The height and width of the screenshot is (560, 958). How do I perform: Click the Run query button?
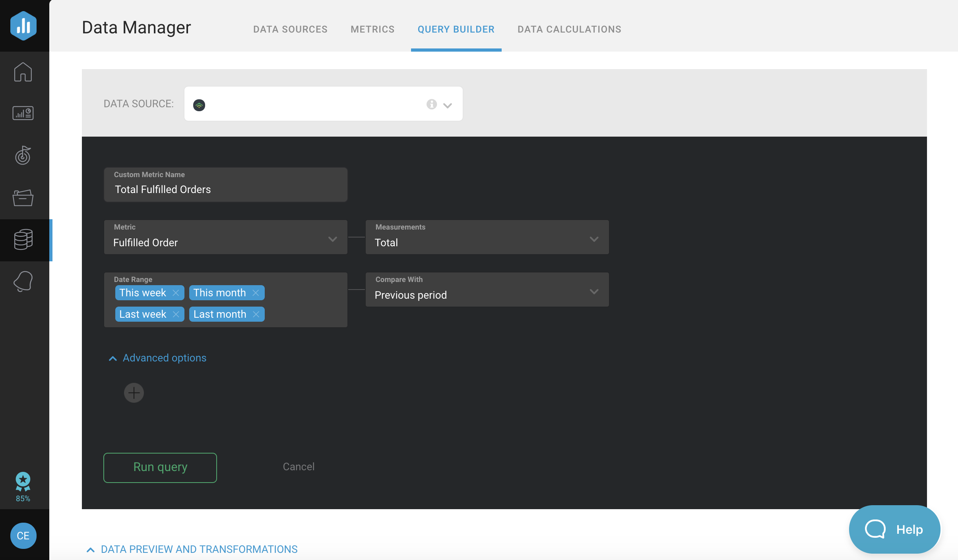(x=160, y=467)
